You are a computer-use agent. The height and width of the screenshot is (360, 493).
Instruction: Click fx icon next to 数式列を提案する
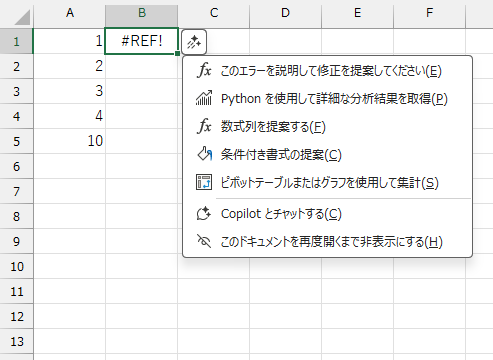click(x=204, y=126)
